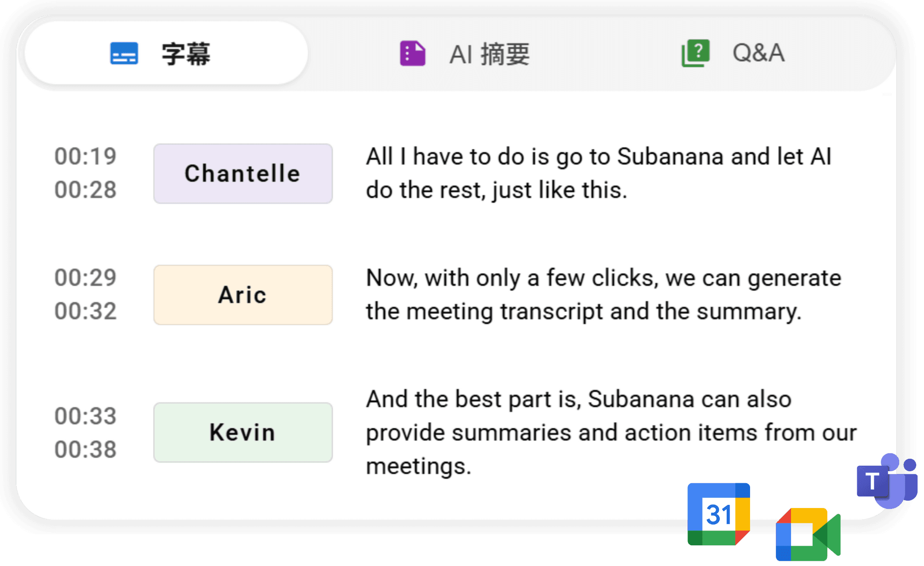Click Kevin's transcript text about action items
924x566 pixels.
pos(607,432)
